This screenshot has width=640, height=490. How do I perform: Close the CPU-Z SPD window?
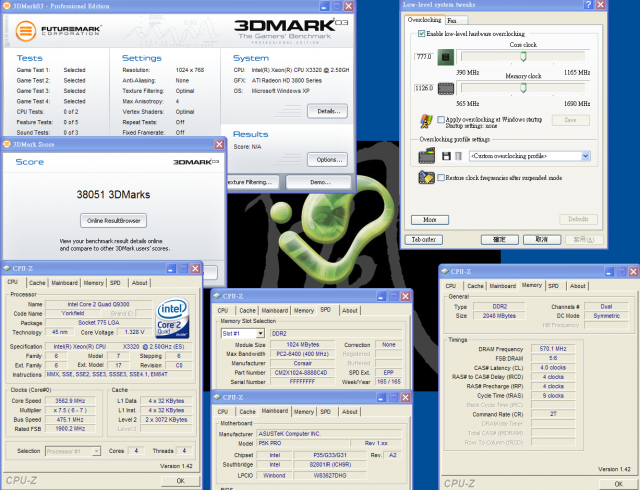(x=405, y=296)
